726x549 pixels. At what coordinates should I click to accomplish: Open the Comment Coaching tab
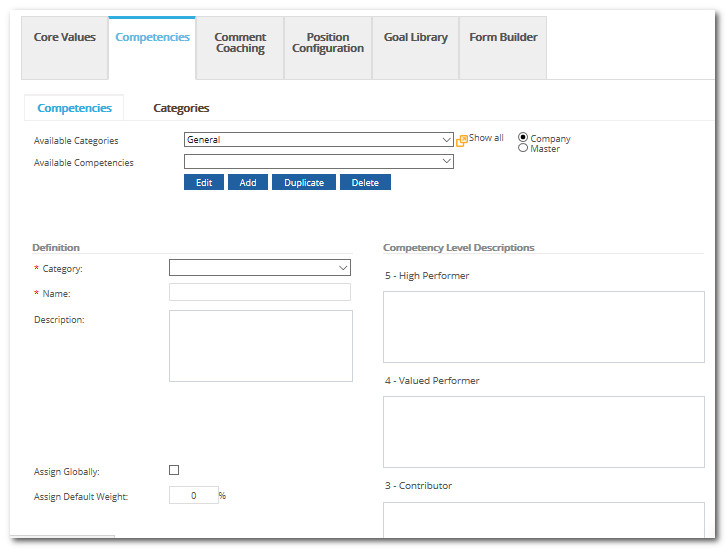click(x=240, y=43)
